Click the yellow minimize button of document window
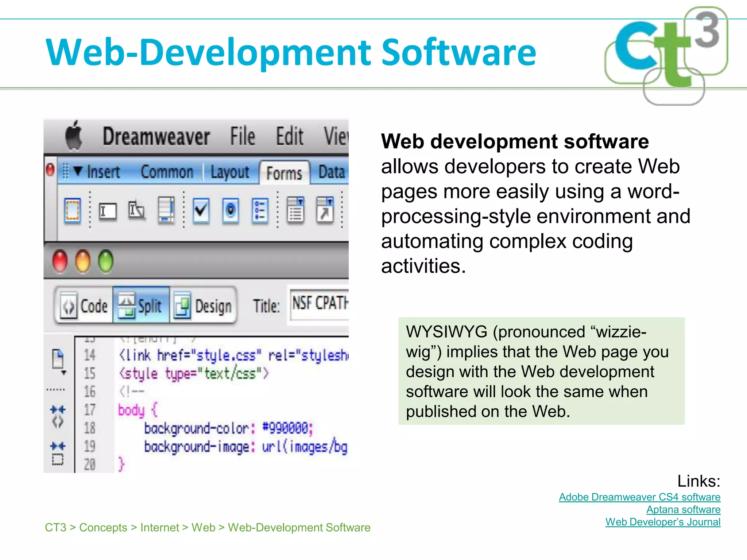The height and width of the screenshot is (560, 747). click(x=83, y=261)
